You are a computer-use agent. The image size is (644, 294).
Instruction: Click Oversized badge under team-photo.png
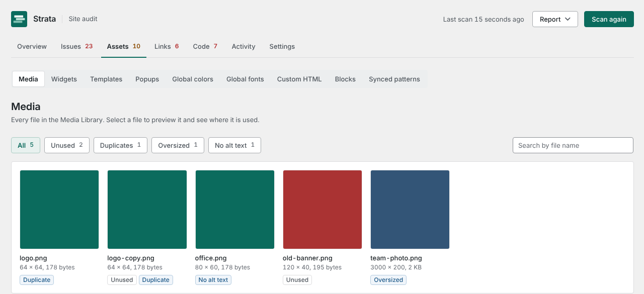coord(388,280)
